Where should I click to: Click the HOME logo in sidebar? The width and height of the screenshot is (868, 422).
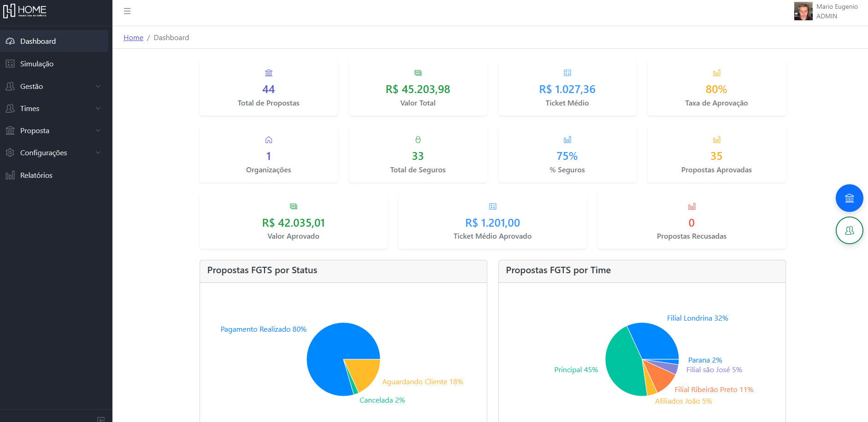coord(25,11)
